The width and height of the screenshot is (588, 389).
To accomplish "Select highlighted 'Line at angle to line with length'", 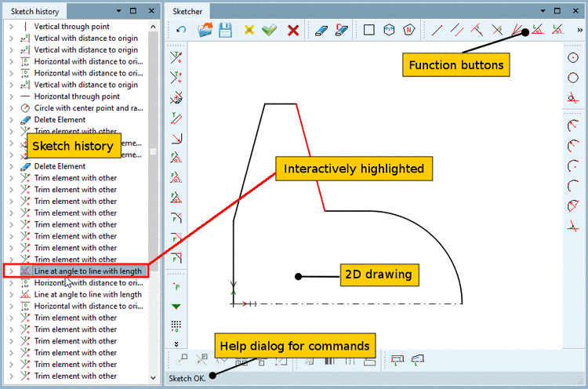I will [88, 271].
